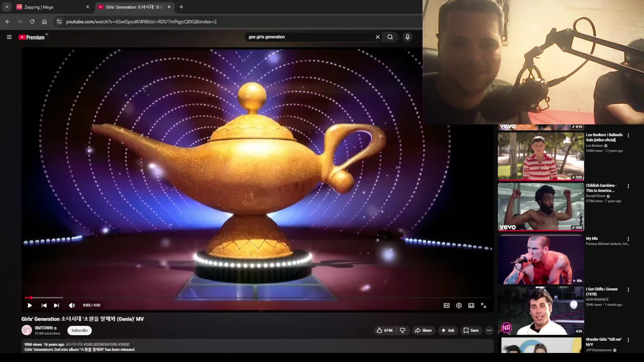The height and width of the screenshot is (362, 644).
Task: Like the video (674K)
Action: pos(384,330)
